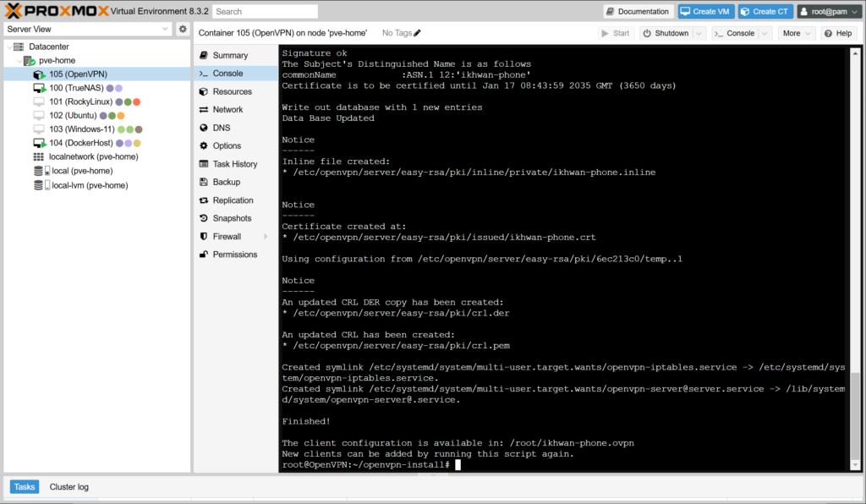
Task: Collapse the pve-home node tree
Action: point(18,61)
